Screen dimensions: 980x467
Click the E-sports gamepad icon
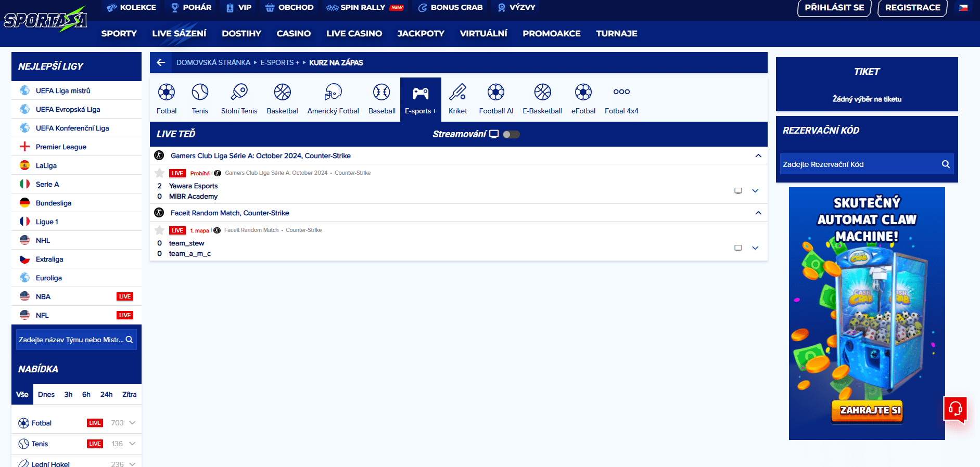(421, 93)
